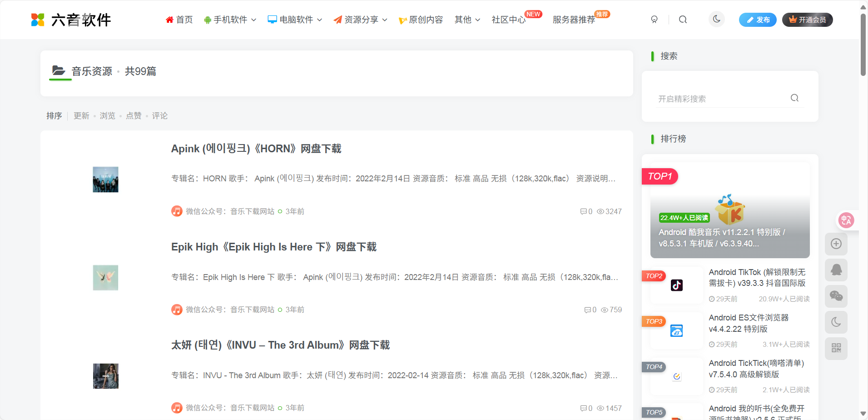Click the Epik High album thumbnail
Viewport: 868px width, 420px height.
click(105, 278)
